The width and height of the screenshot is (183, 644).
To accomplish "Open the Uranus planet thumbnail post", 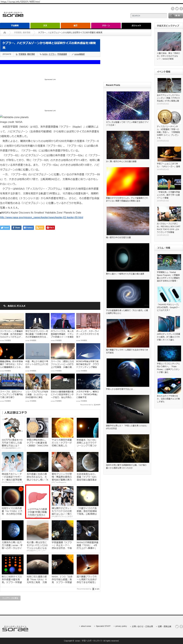I will point(128,257).
